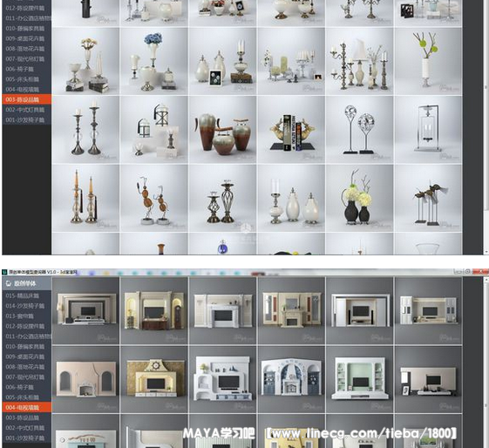
Task: Open the arched niches wooden cabinet TV wall
Action: pyautogui.click(x=153, y=311)
